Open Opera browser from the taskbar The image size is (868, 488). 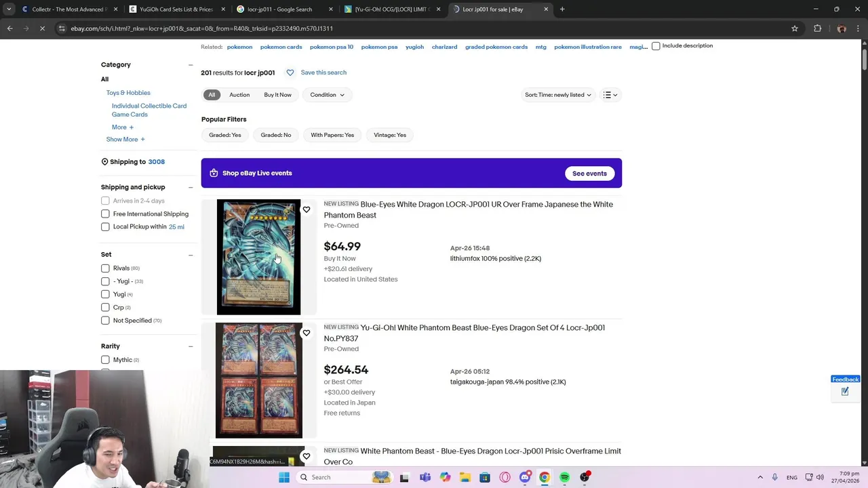(505, 477)
